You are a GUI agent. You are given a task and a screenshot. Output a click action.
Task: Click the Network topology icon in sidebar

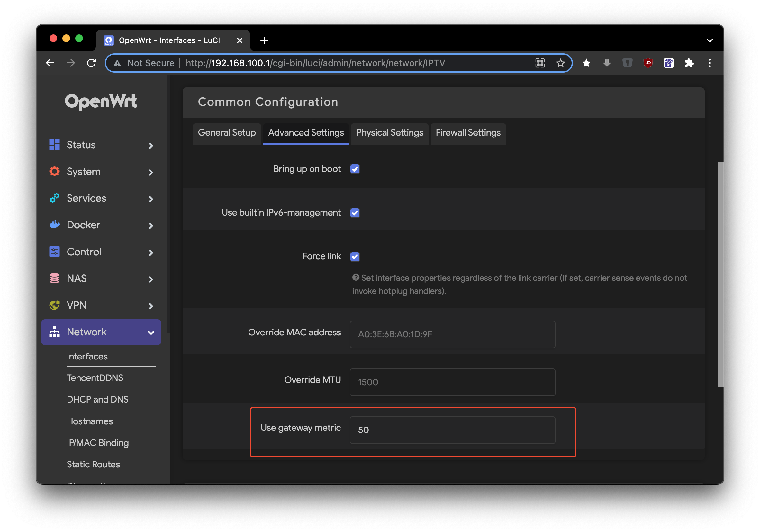click(54, 332)
